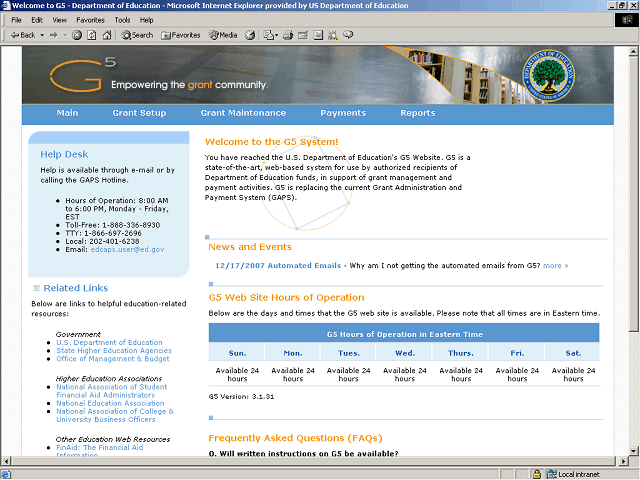Click the G5 logo in banner
This screenshot has width=640, height=480.
coord(83,75)
